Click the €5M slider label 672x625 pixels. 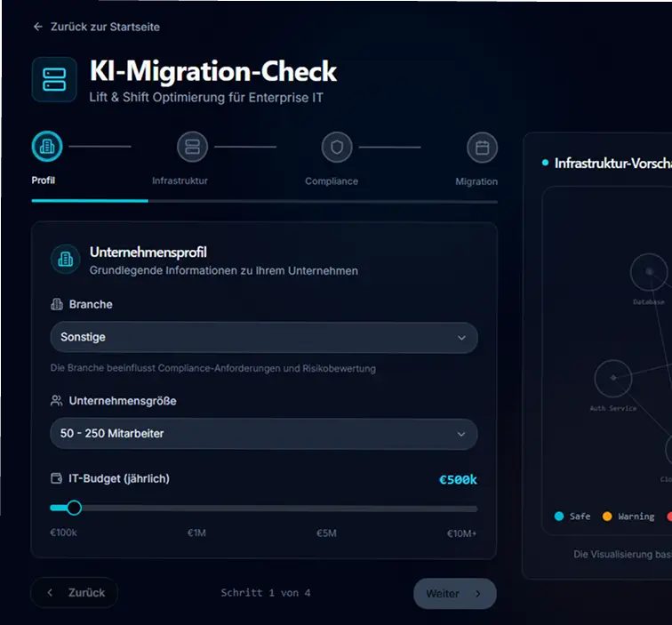coord(326,533)
